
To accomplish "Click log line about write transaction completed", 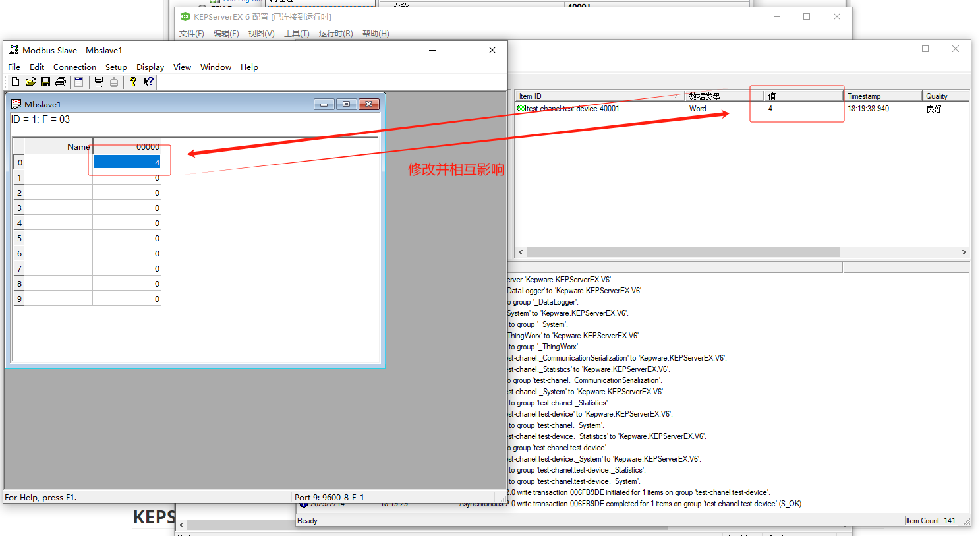I will [x=656, y=504].
